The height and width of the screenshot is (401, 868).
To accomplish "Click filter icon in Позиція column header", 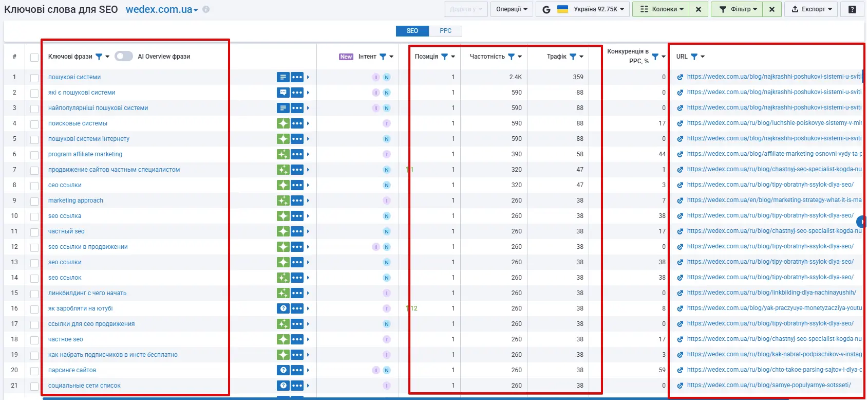I will [x=445, y=57].
